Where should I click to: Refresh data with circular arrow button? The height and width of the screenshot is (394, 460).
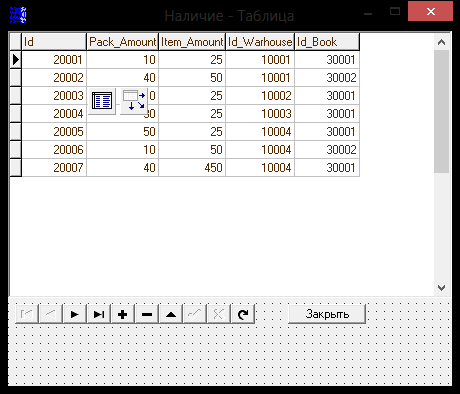[243, 314]
